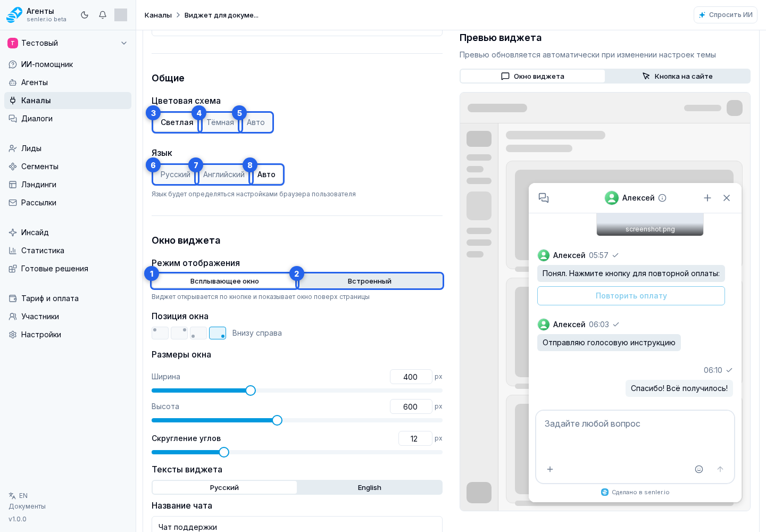The height and width of the screenshot is (532, 766).
Task: Click the attach plus icon below the input
Action: [550, 469]
